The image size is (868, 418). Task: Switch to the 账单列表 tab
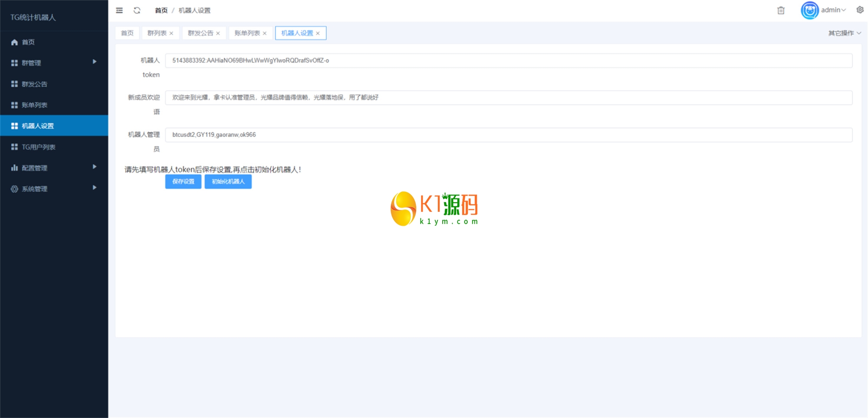(247, 33)
